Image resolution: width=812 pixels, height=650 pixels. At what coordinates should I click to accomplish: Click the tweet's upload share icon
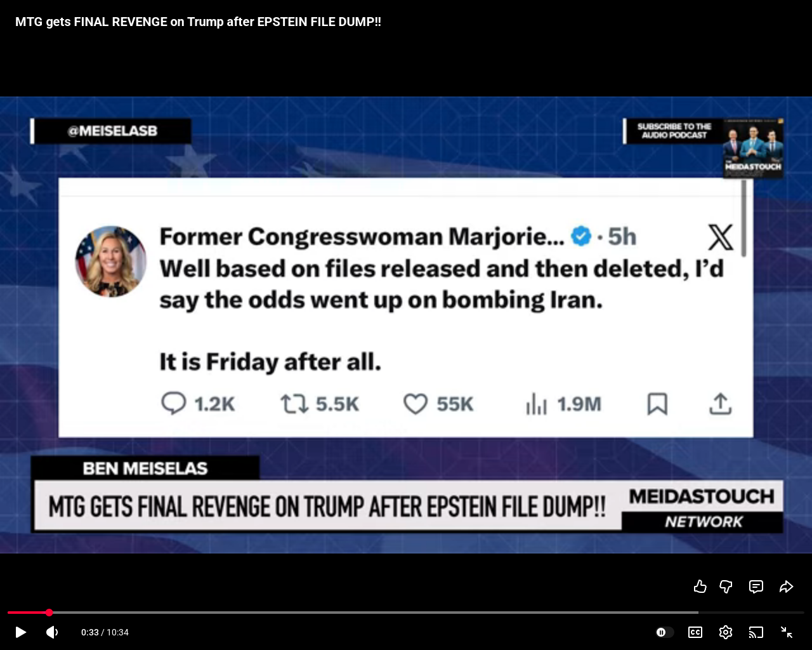[x=720, y=404]
